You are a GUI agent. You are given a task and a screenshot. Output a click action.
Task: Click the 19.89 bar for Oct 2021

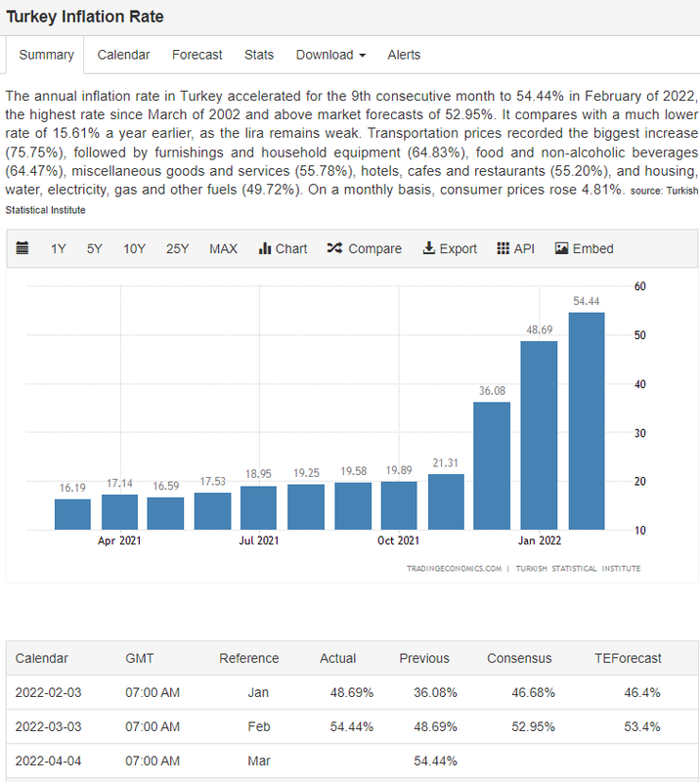[399, 505]
